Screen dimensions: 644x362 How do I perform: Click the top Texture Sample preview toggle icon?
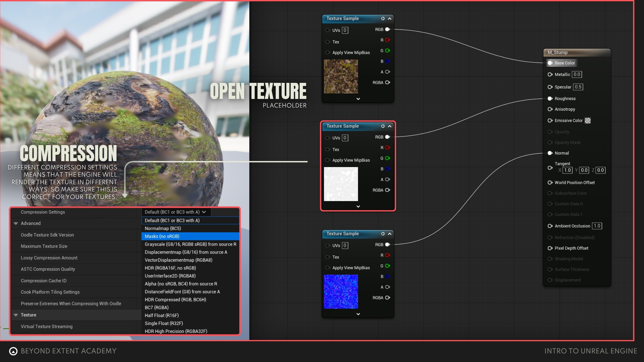(x=383, y=19)
